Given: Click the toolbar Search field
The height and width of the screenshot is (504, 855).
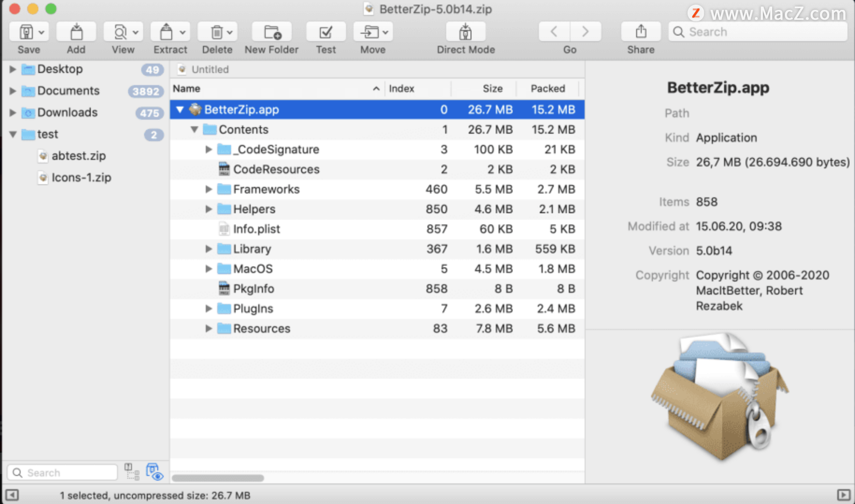Looking at the screenshot, I should point(758,32).
